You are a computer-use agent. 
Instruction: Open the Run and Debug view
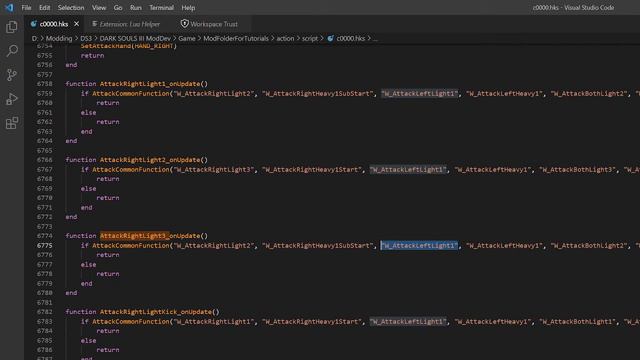coord(12,99)
